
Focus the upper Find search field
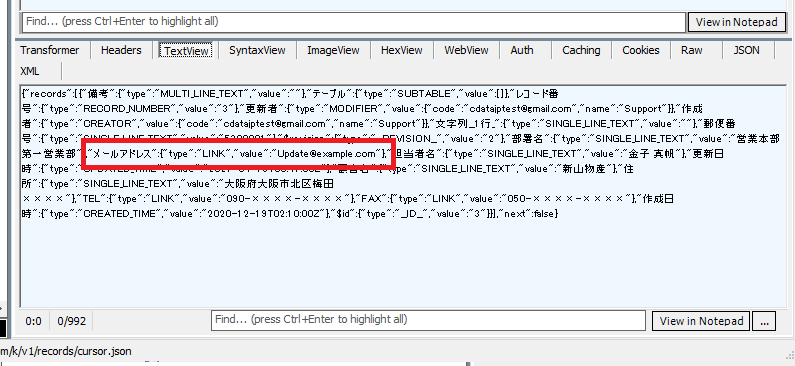pyautogui.click(x=354, y=22)
